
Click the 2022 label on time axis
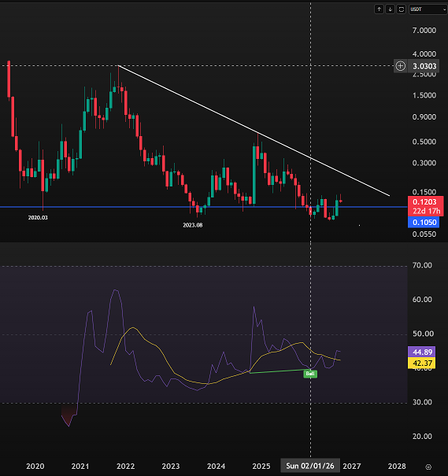(x=125, y=467)
